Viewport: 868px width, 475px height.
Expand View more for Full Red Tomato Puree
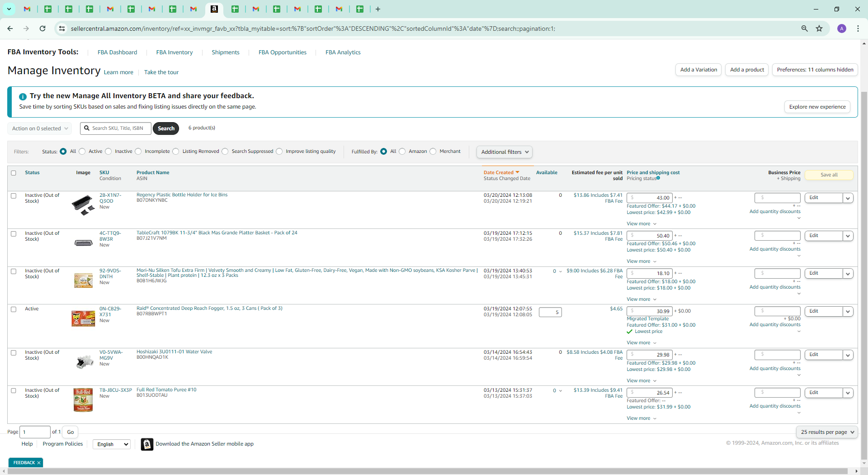[642, 418]
